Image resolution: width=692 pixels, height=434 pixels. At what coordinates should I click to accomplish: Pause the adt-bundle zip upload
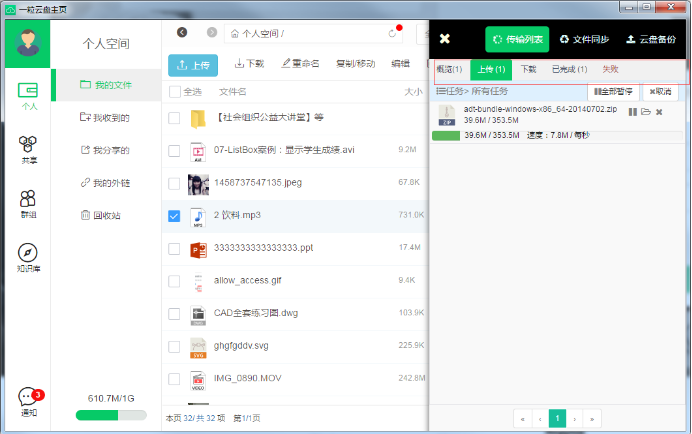coord(632,111)
